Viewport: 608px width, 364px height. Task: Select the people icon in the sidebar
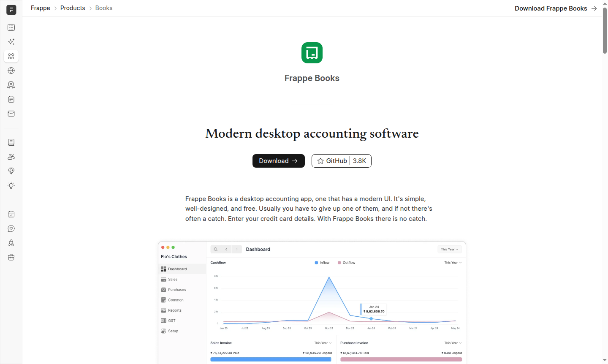(x=11, y=157)
